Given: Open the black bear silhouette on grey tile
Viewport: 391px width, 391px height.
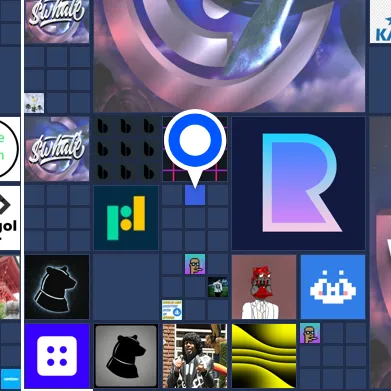Looking at the screenshot, I should tap(126, 356).
